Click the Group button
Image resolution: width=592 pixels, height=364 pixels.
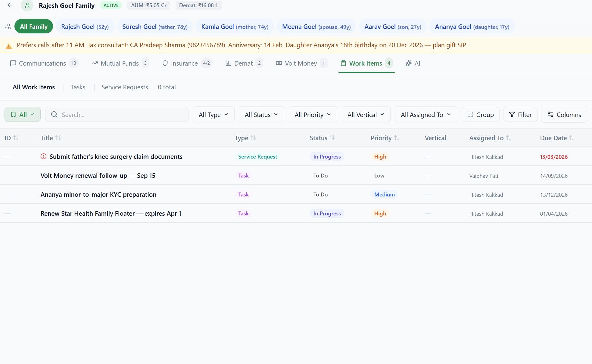pyautogui.click(x=480, y=115)
